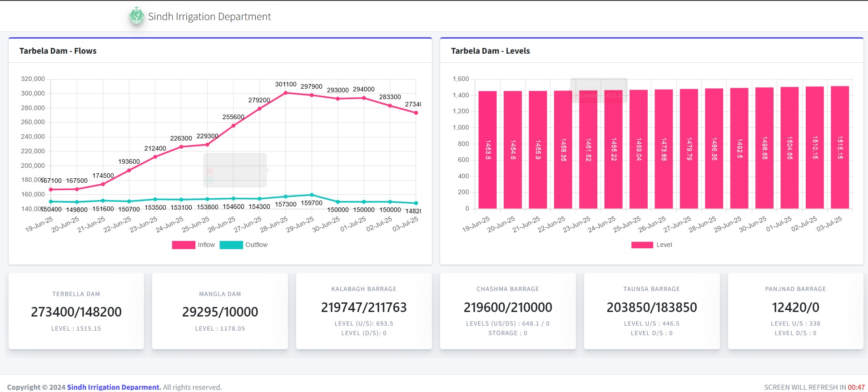This screenshot has height=392, width=868.
Task: Click the Sindh Irrigation Deparment footer link
Action: coord(114,387)
